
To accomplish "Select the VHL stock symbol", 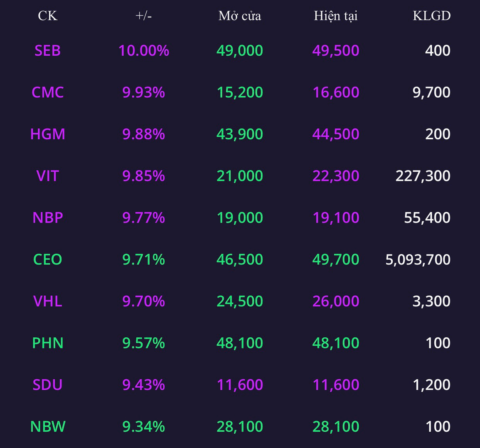I will [47, 301].
